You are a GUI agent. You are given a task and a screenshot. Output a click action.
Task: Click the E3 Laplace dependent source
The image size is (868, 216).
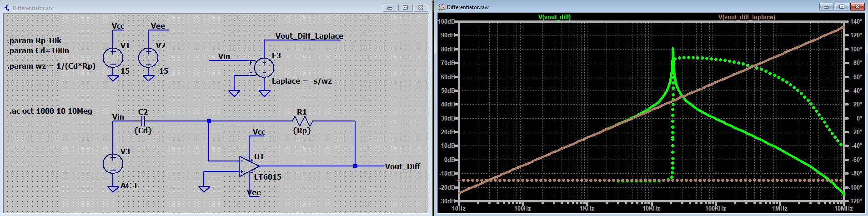point(264,68)
